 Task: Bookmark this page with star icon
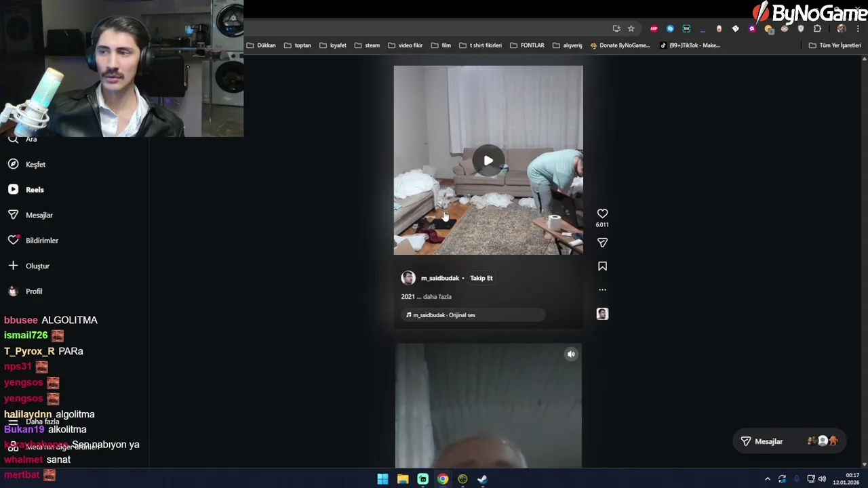pos(631,28)
